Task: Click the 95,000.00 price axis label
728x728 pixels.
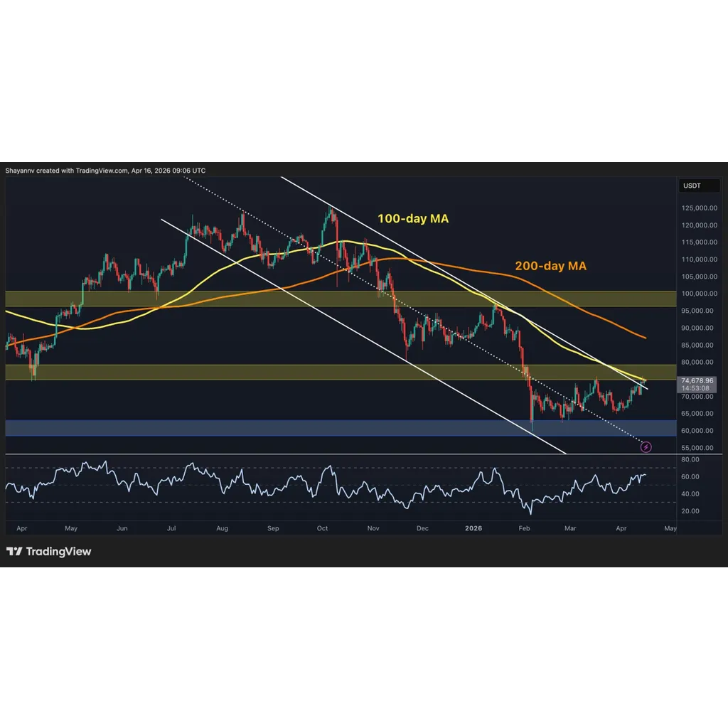Action: (697, 311)
